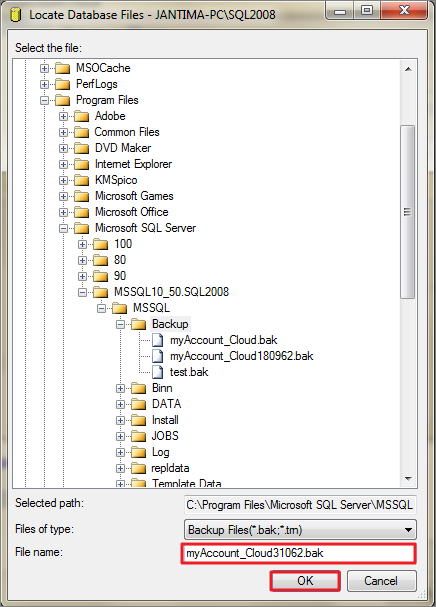436x607 pixels.
Task: Collapse the Program Files tree node
Action: coord(45,101)
